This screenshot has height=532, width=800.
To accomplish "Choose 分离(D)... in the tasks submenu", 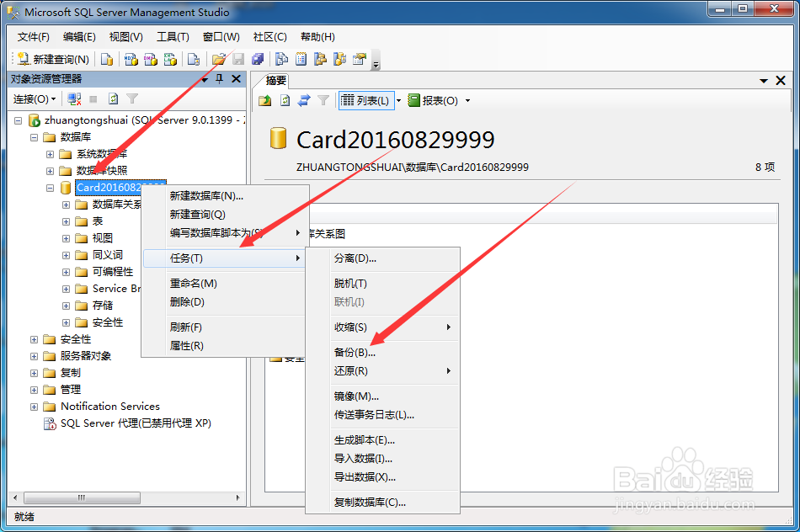I will coord(382,258).
